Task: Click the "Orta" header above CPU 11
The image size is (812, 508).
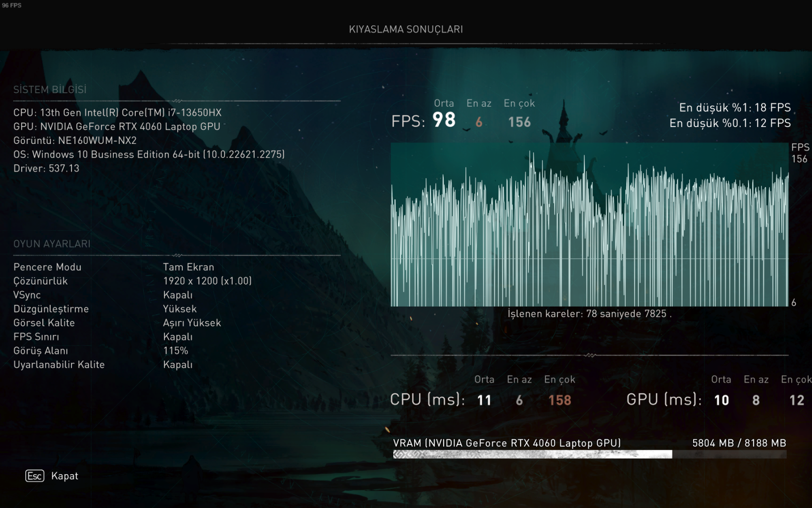Action: (484, 379)
